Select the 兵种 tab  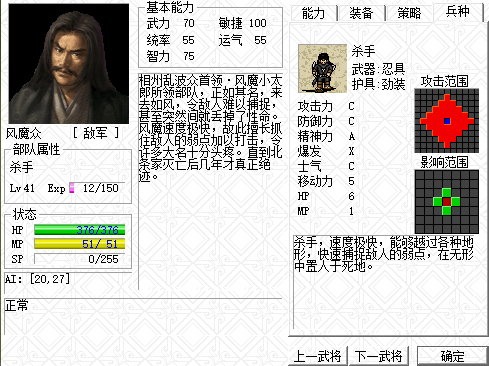coord(458,12)
